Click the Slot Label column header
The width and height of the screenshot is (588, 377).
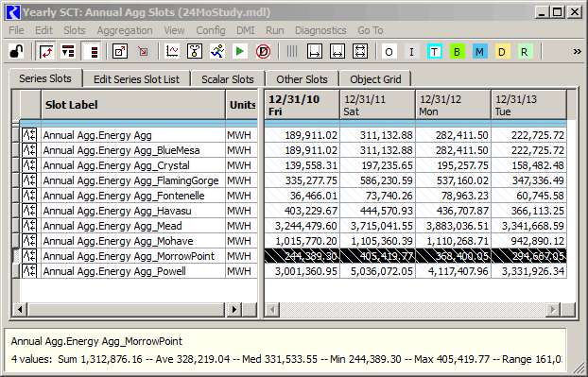(x=133, y=105)
